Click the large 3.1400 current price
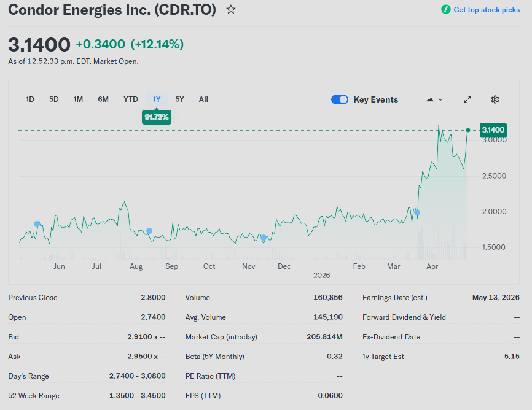The height and width of the screenshot is (410, 532). [39, 45]
